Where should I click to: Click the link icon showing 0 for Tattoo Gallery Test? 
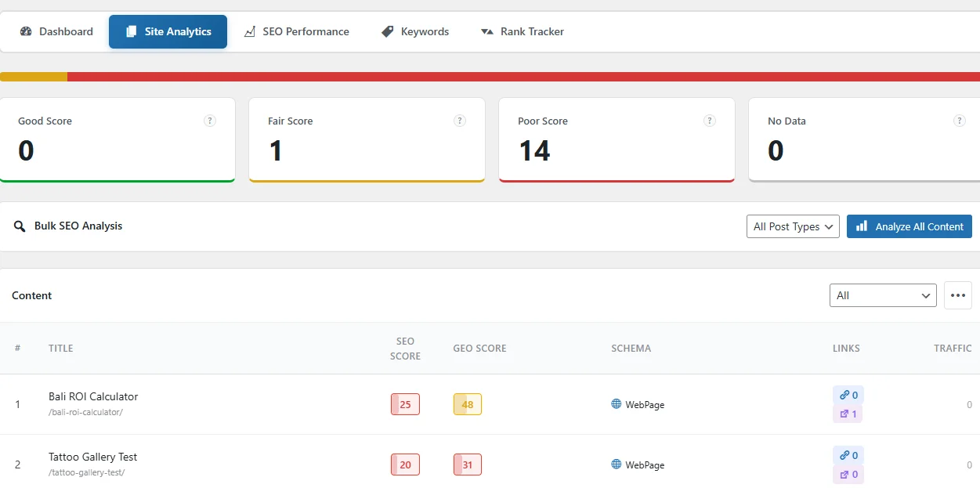click(x=844, y=455)
